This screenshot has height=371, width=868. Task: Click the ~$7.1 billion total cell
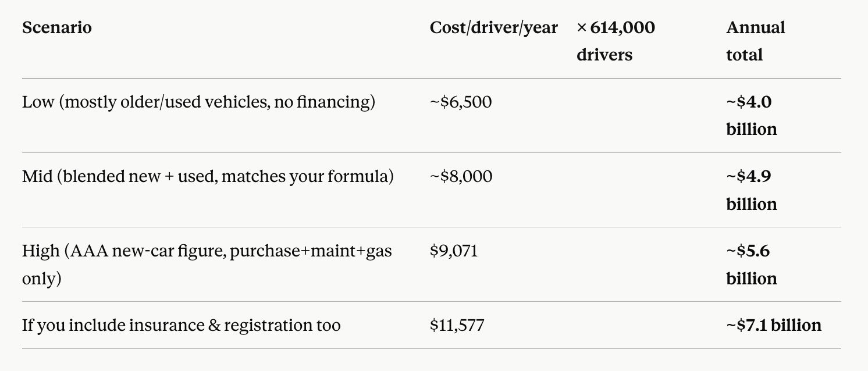(774, 325)
